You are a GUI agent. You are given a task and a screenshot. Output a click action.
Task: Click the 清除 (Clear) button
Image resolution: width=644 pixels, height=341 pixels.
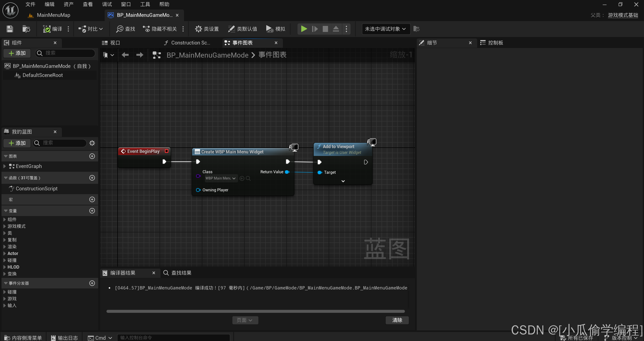pos(397,320)
